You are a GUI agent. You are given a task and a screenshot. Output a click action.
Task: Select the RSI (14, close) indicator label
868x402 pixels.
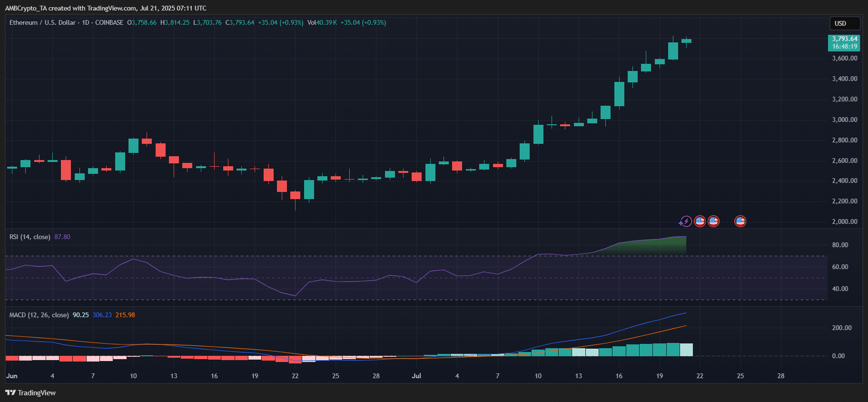[x=30, y=237]
